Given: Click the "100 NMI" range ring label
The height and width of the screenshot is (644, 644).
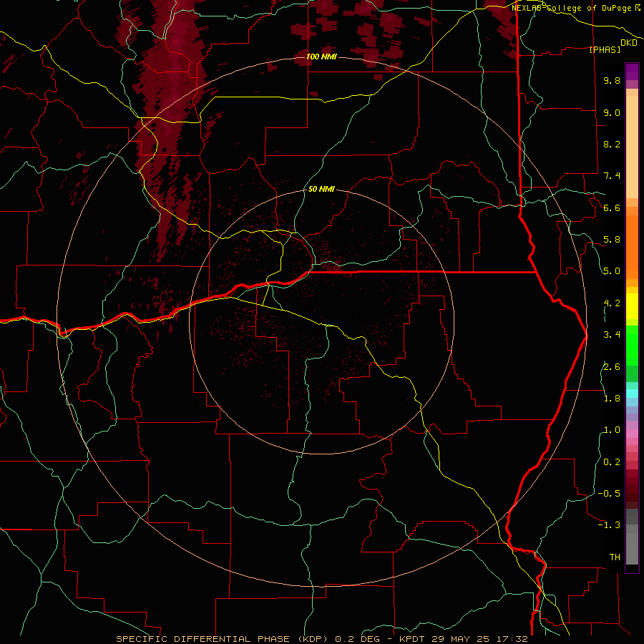Looking at the screenshot, I should pos(321,57).
